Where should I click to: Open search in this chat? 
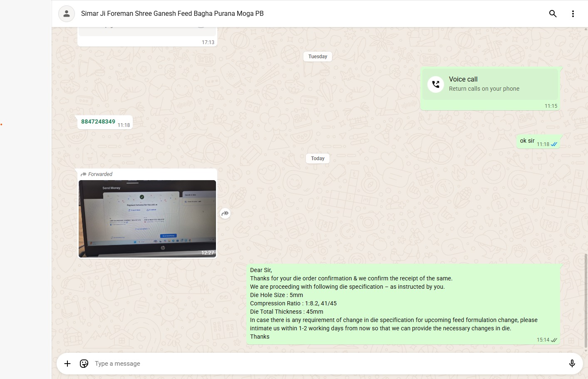(x=553, y=14)
